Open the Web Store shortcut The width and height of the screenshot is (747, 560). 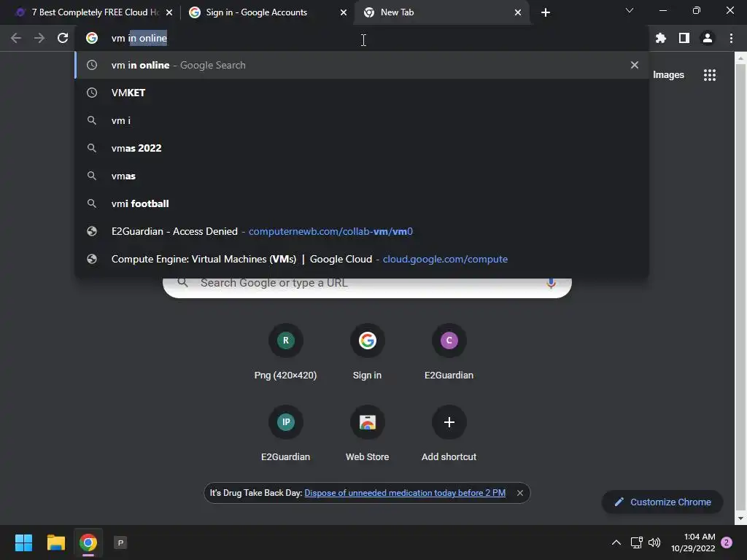pyautogui.click(x=368, y=434)
